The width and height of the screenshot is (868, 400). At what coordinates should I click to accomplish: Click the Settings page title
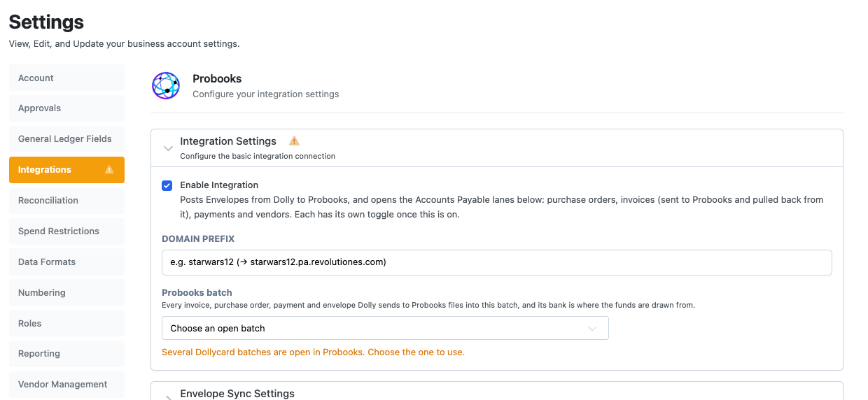pyautogui.click(x=46, y=22)
